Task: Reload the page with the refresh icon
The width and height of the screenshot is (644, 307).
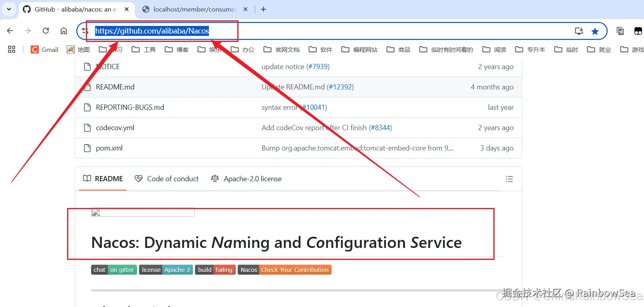Action: pyautogui.click(x=46, y=31)
